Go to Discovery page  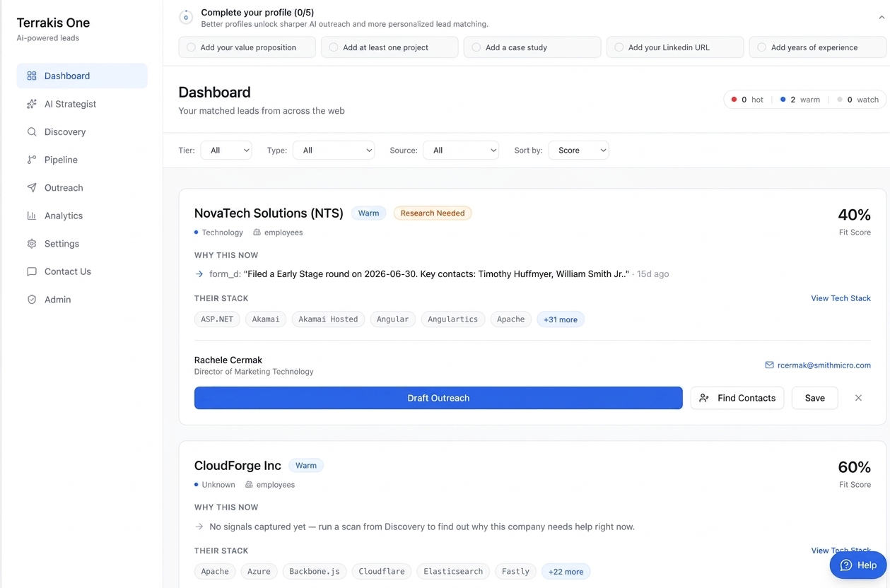pyautogui.click(x=82, y=131)
